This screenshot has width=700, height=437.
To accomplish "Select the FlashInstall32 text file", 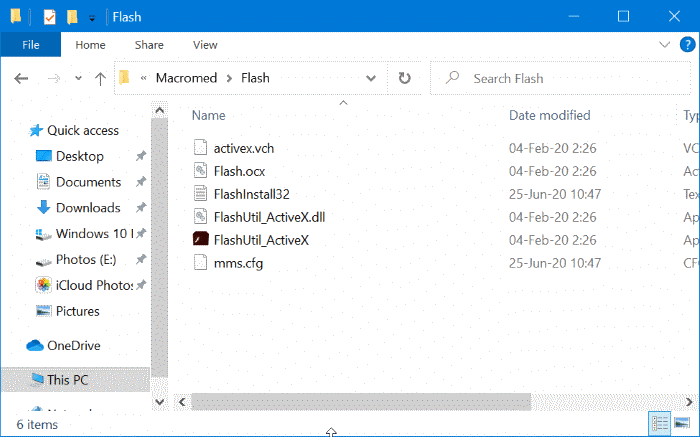I will (251, 194).
